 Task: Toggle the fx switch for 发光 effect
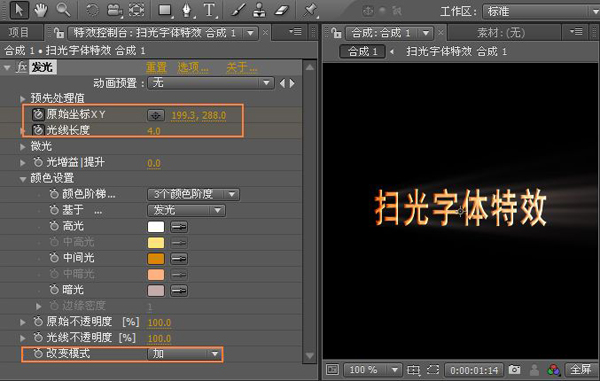[x=21, y=67]
